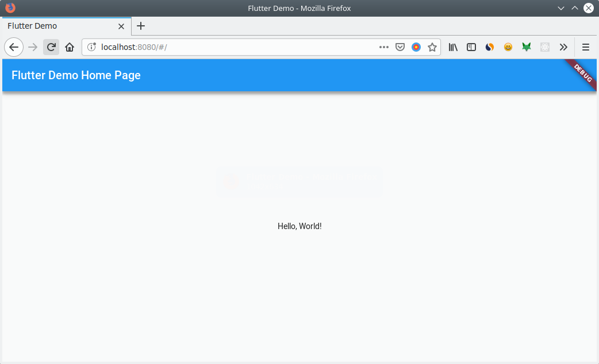Image resolution: width=599 pixels, height=364 pixels.
Task: Open the page actions menu
Action: pos(383,47)
